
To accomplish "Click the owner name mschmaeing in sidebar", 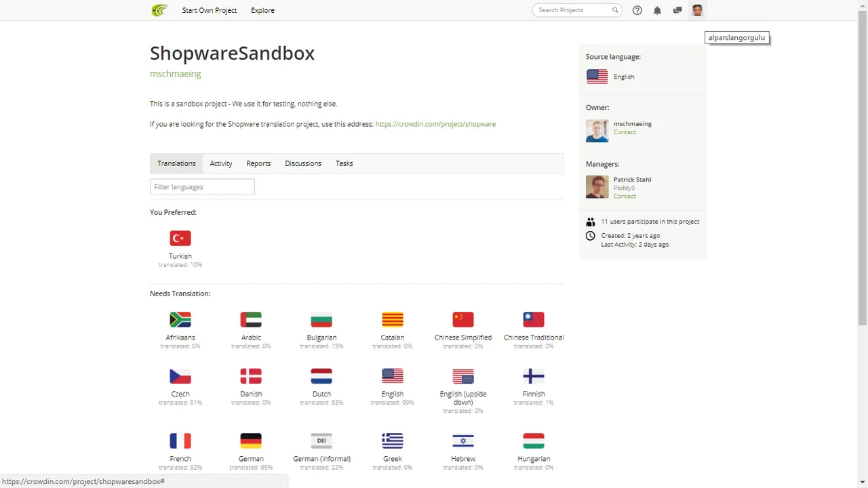I will click(633, 124).
